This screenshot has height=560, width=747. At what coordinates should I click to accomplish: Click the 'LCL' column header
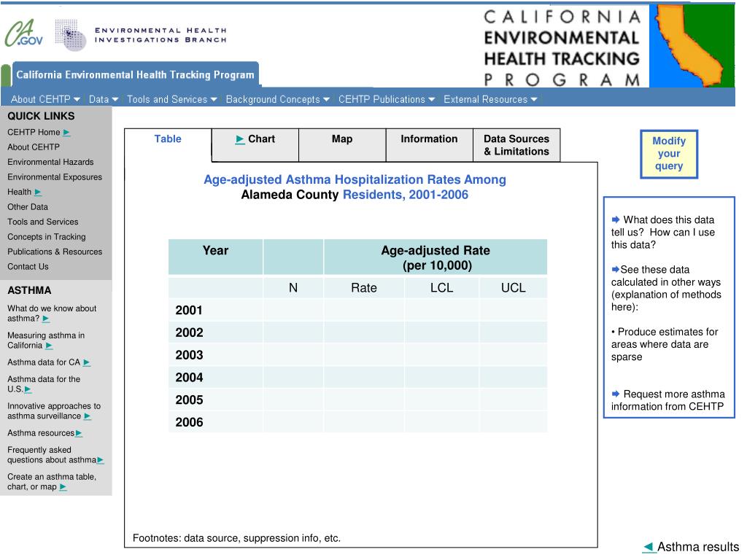441,288
